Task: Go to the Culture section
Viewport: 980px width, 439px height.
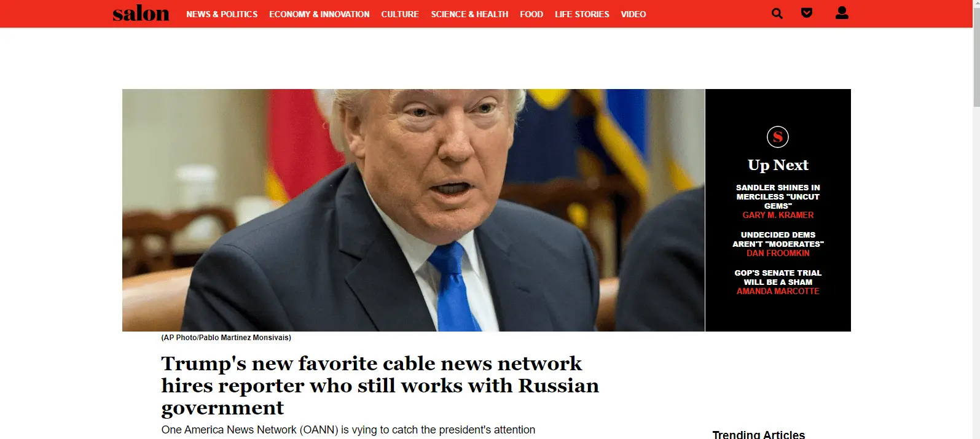Action: point(400,14)
